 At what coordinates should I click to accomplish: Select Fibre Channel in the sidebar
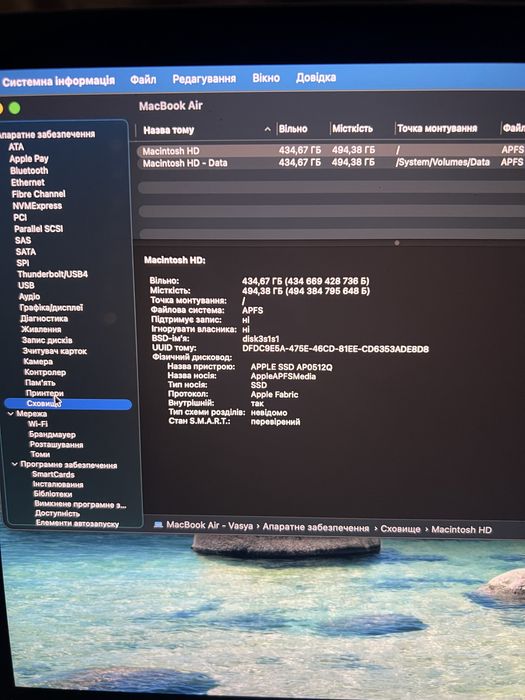click(38, 194)
